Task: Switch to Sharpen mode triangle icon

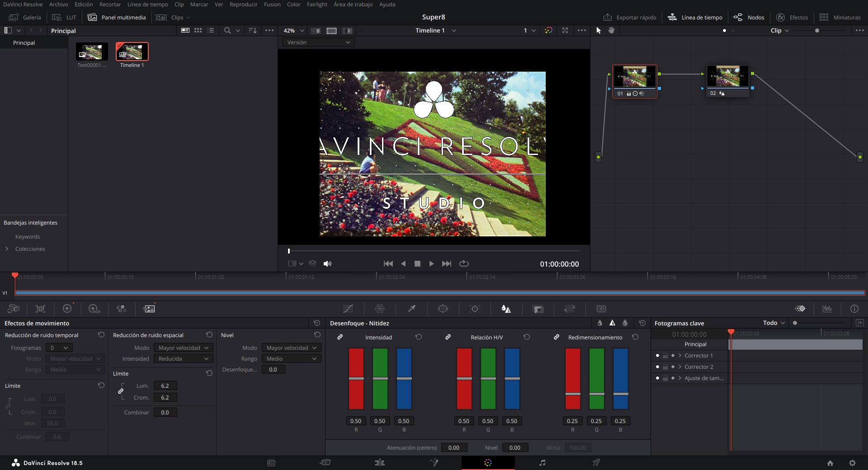Action: (x=612, y=323)
